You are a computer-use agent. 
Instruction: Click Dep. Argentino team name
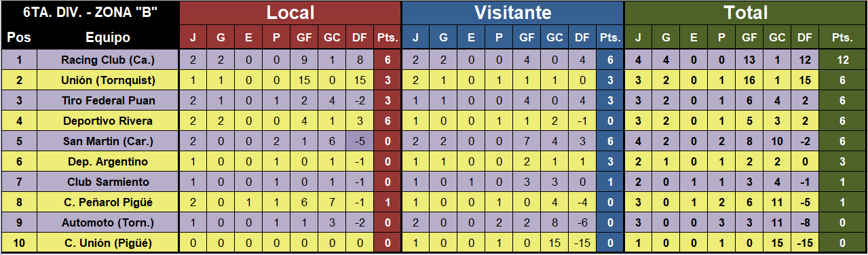point(108,161)
